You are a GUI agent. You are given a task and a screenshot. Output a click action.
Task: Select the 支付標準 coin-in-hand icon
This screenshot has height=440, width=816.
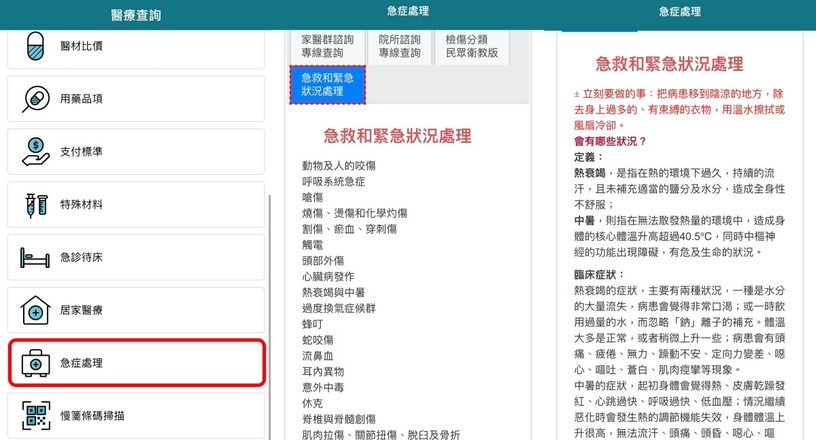pos(35,152)
